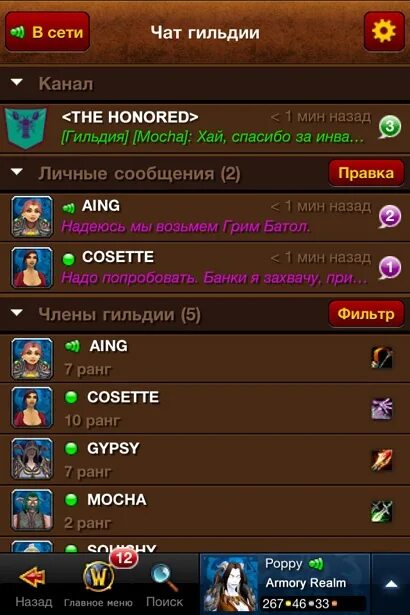Tap the Правка edit button

[366, 173]
